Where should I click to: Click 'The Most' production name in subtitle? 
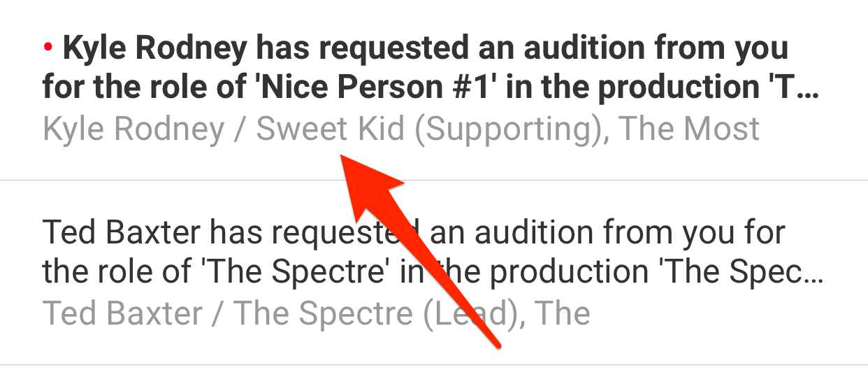pyautogui.click(x=689, y=129)
